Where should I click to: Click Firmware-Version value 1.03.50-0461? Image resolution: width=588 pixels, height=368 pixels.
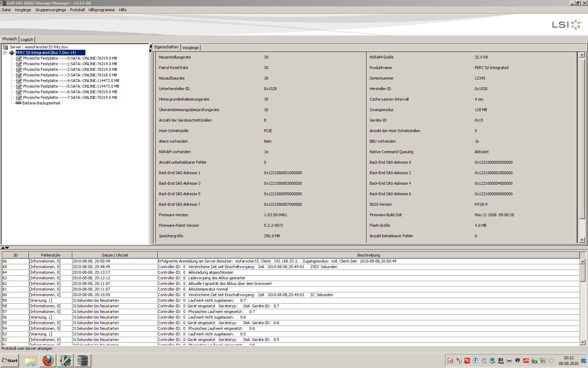point(275,215)
